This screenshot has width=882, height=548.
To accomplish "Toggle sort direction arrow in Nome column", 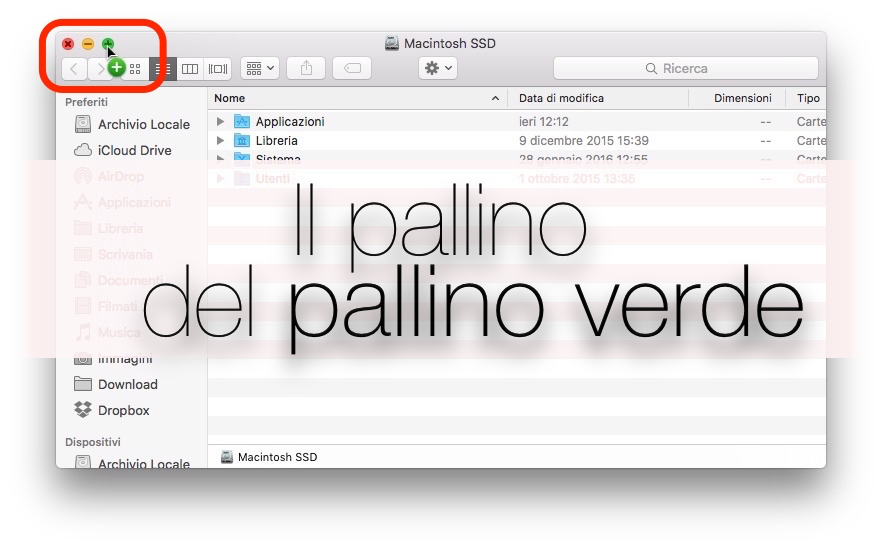I will 495,98.
